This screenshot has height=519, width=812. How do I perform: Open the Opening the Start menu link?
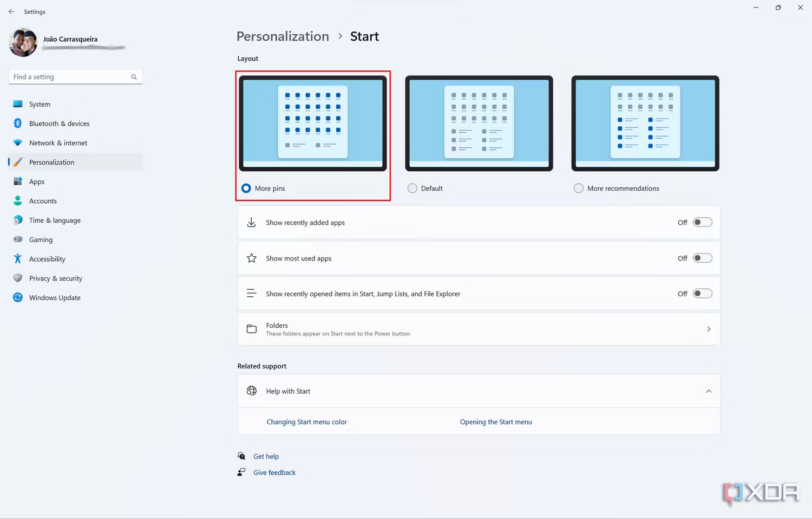coord(496,422)
